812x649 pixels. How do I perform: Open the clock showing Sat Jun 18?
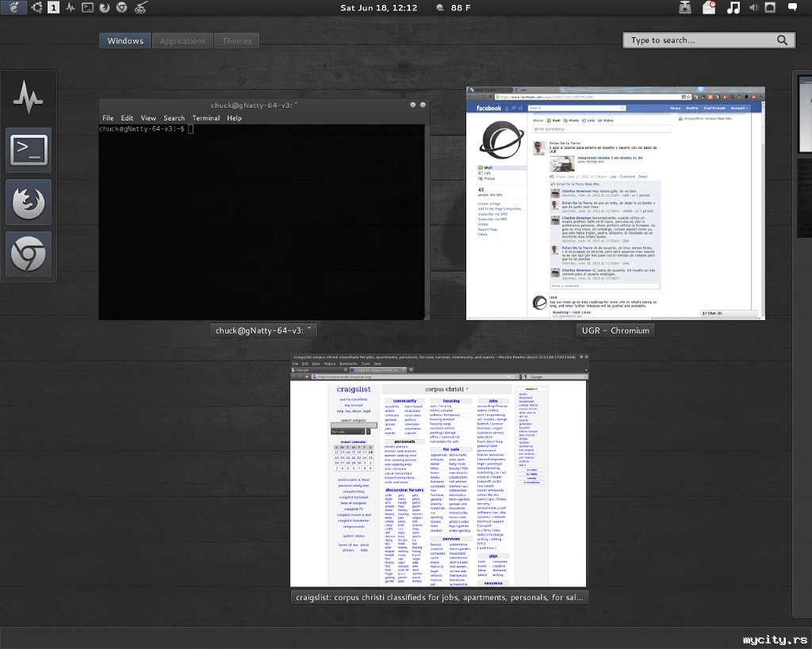[378, 8]
